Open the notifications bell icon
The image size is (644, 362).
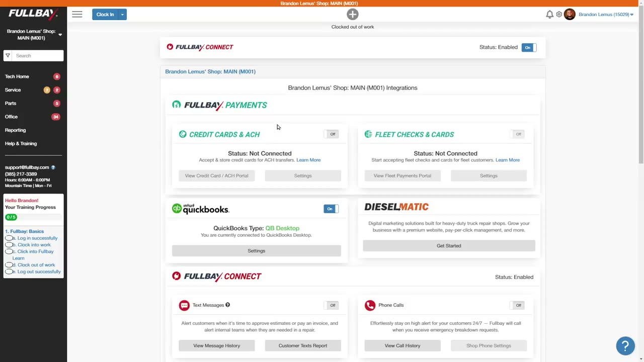pos(549,15)
